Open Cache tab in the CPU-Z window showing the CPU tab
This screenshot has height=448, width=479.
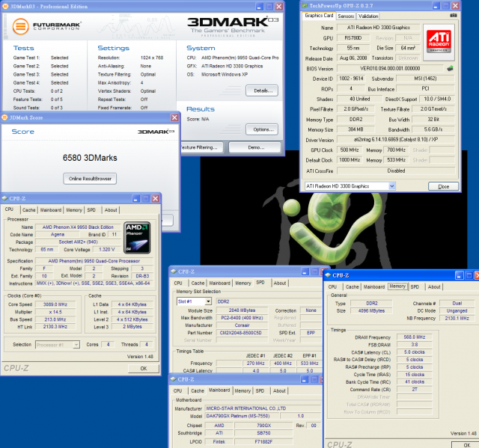click(29, 210)
